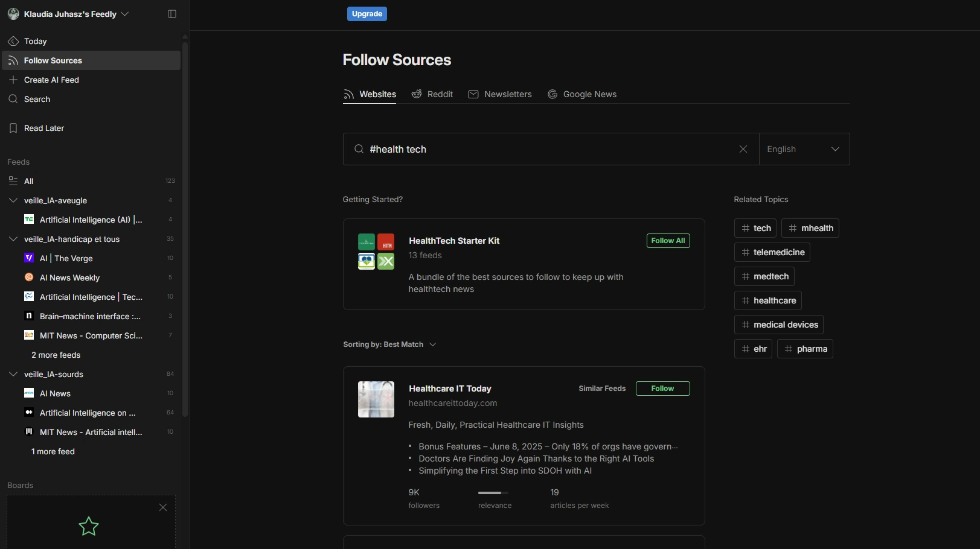Switch to the Reddit tab
Image resolution: width=980 pixels, height=549 pixels.
(x=432, y=94)
